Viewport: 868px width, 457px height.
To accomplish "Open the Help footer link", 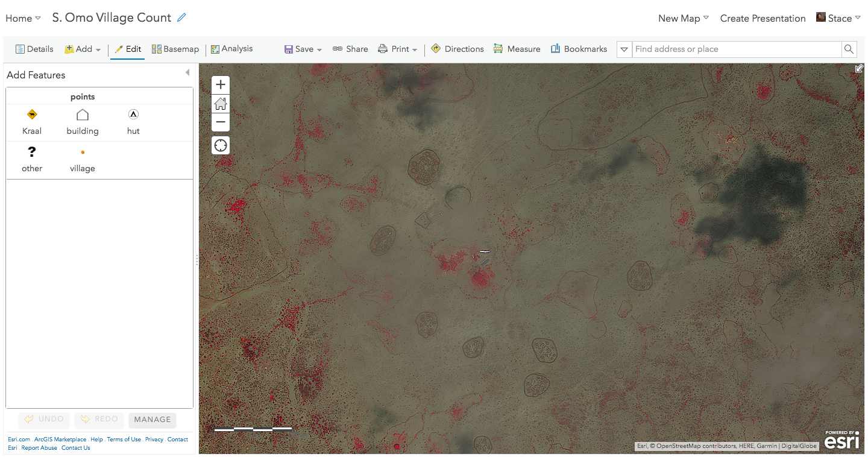I will (96, 440).
